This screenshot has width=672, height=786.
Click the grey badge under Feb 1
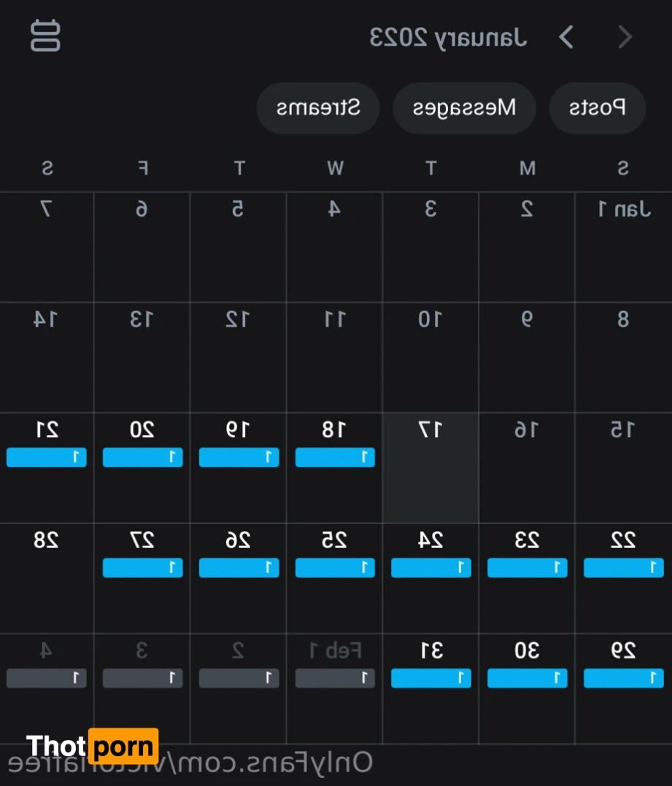(335, 678)
